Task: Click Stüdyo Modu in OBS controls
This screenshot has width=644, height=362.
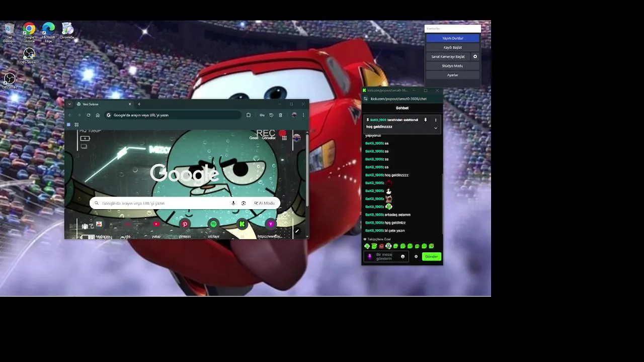Action: click(453, 66)
